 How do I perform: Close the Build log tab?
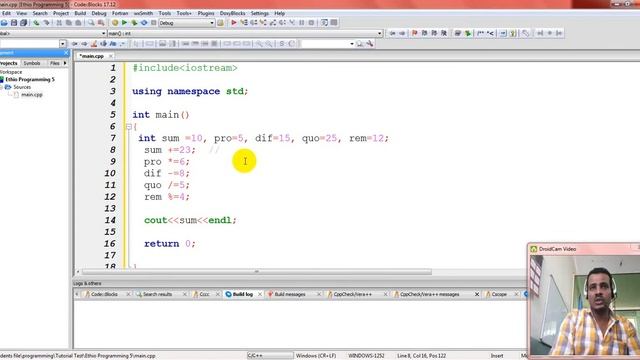[x=260, y=294]
